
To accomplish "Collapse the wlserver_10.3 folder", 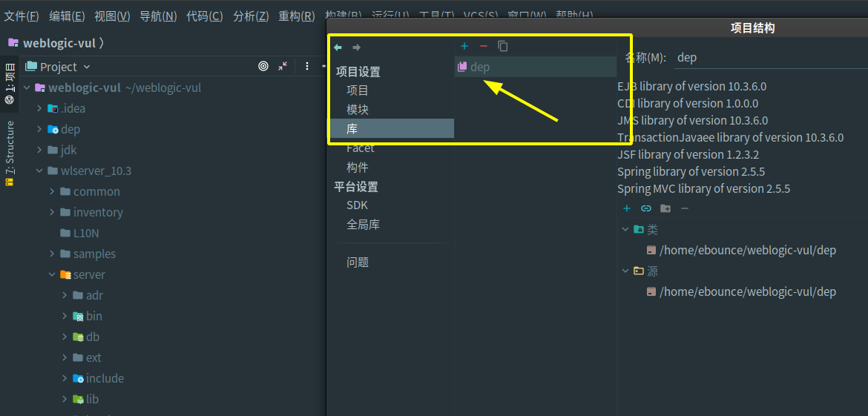I will point(39,171).
